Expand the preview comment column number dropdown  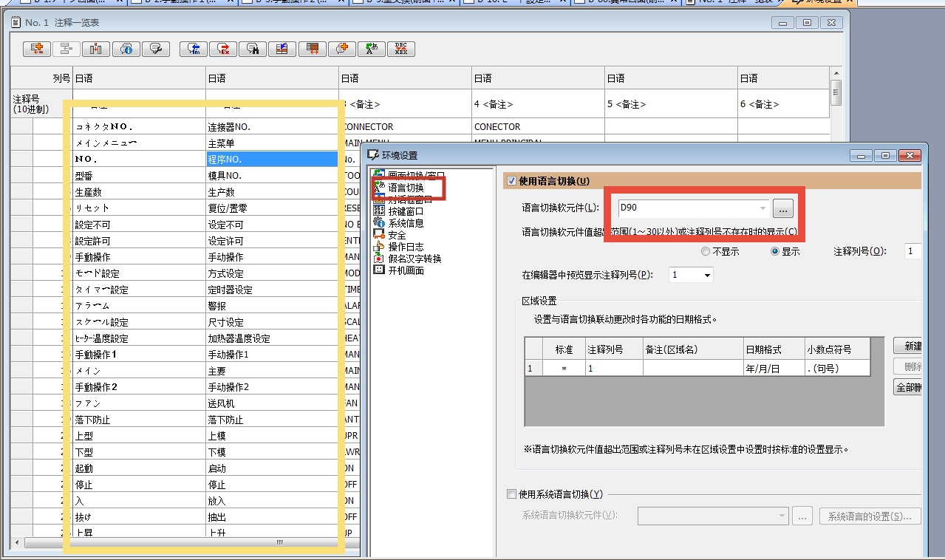pos(708,276)
